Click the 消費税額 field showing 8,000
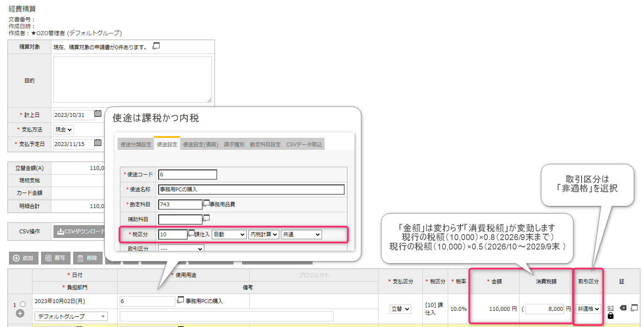This screenshot has height=327, width=644. (x=545, y=309)
